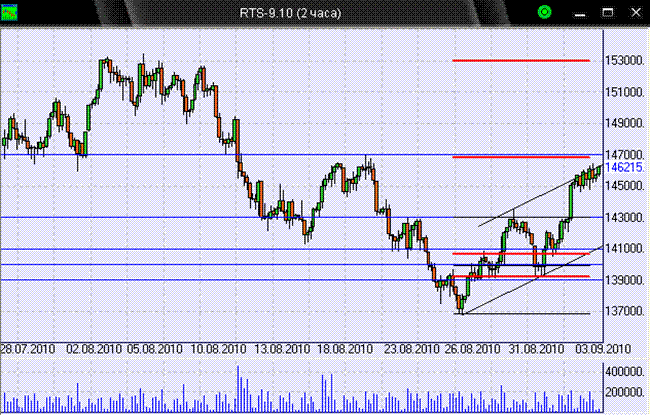Click the 200000 volume axis label
This screenshot has width=650, height=415.
click(x=624, y=392)
